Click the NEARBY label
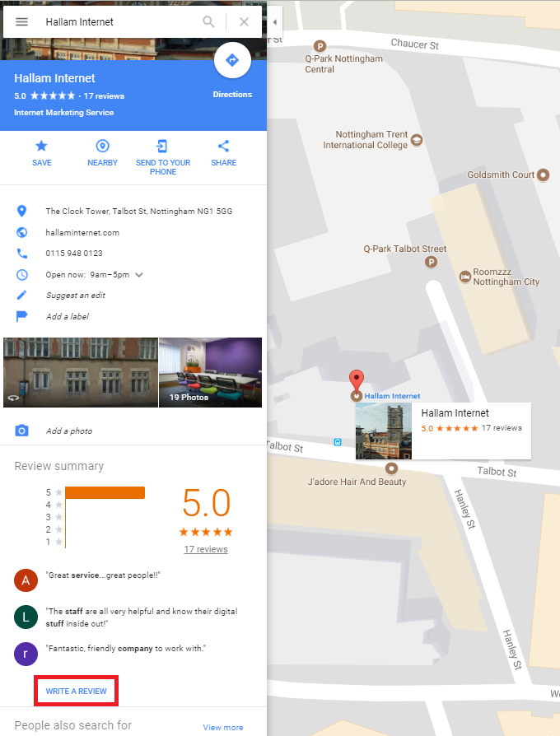The width and height of the screenshot is (560, 736). [x=102, y=162]
